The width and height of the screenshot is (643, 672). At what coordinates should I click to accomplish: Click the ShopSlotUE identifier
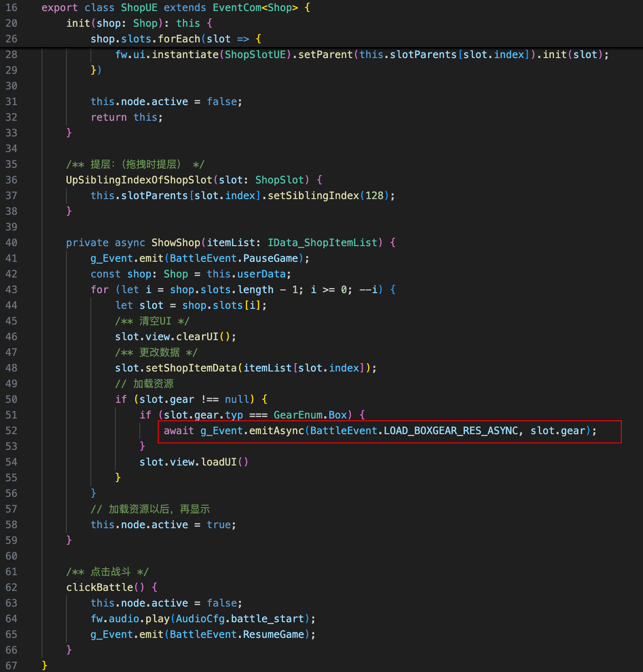(256, 54)
